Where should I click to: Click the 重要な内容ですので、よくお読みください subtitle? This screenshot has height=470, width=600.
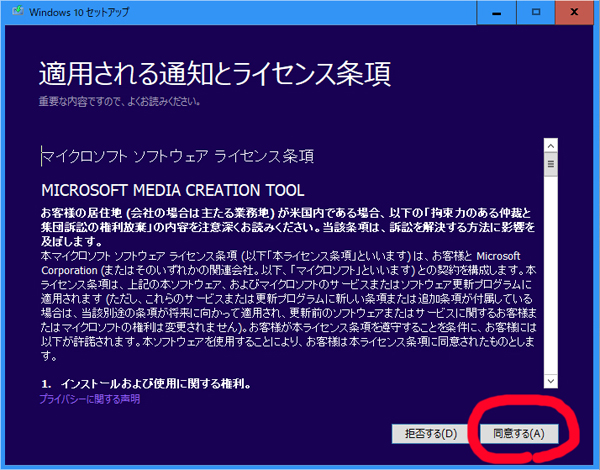pyautogui.click(x=119, y=101)
